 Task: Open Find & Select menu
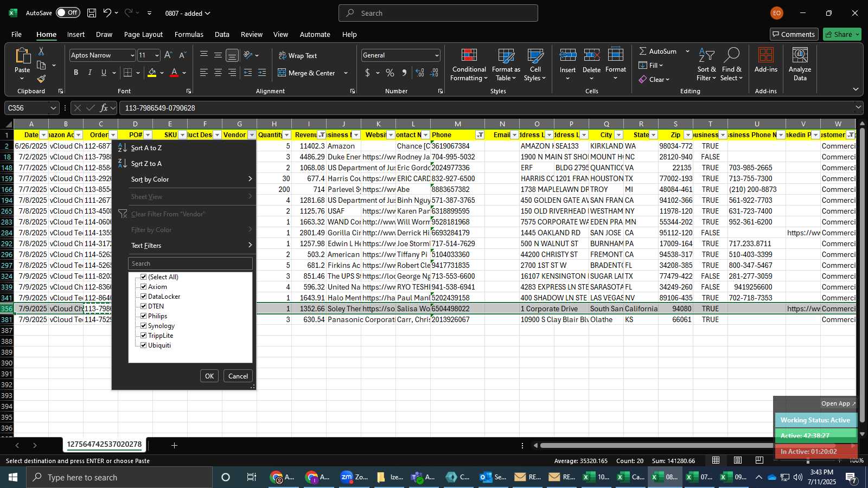[732, 65]
